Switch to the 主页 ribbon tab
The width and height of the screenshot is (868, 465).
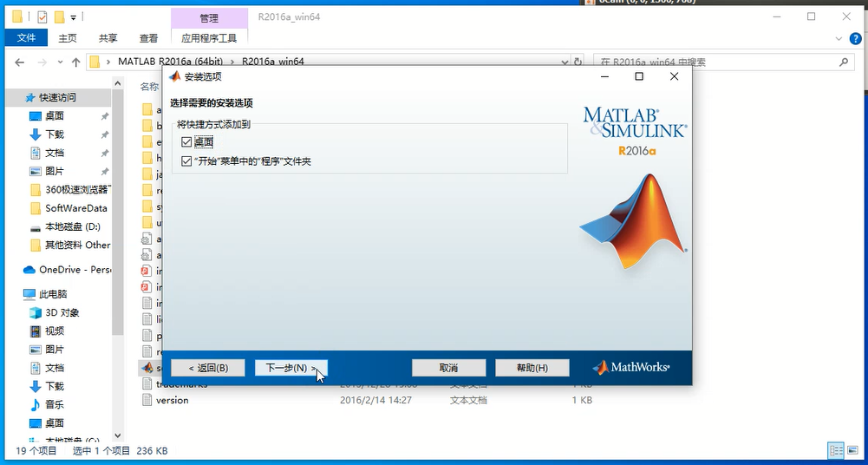click(x=68, y=38)
